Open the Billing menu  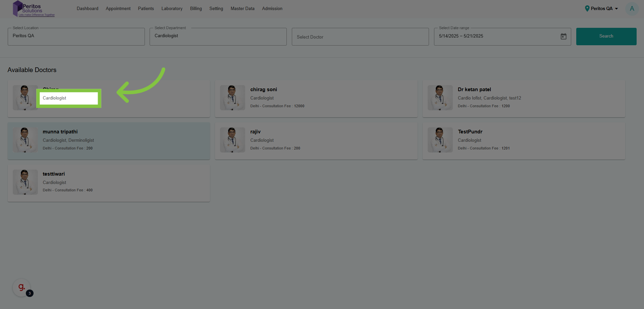196,9
